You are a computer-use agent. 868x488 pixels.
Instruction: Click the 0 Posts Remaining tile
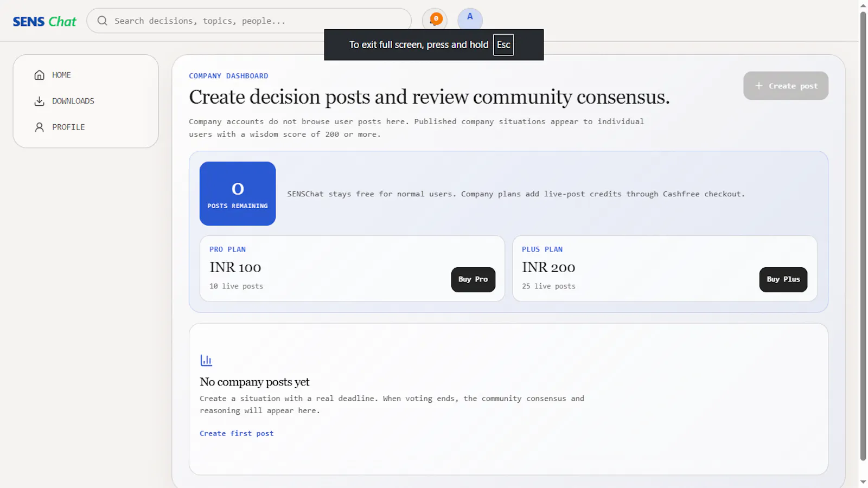[238, 194]
